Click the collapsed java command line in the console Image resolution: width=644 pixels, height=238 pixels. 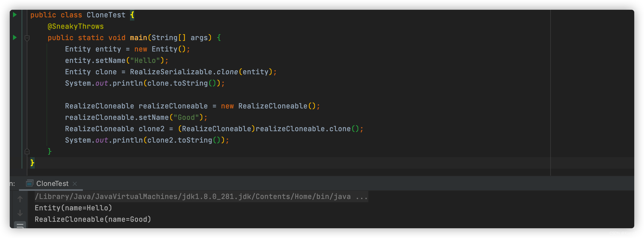[x=201, y=197]
